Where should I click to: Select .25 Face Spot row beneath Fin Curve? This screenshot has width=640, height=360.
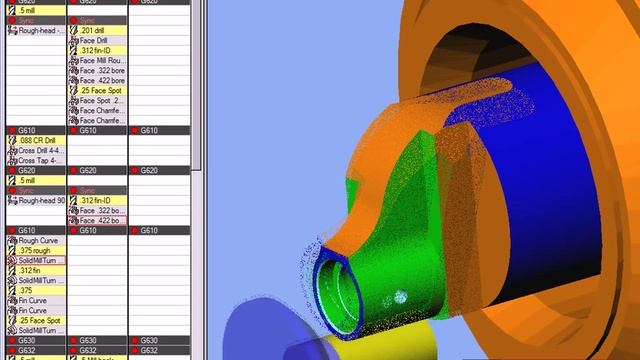(36, 320)
